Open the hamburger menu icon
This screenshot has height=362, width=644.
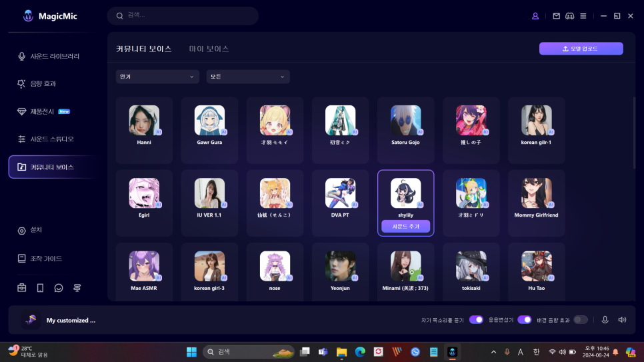583,16
